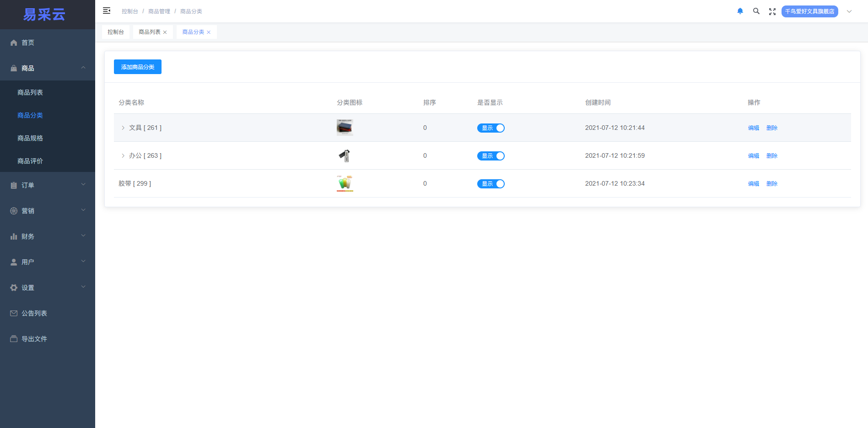
Task: Expand the 订单 sidebar menu
Action: 47,185
